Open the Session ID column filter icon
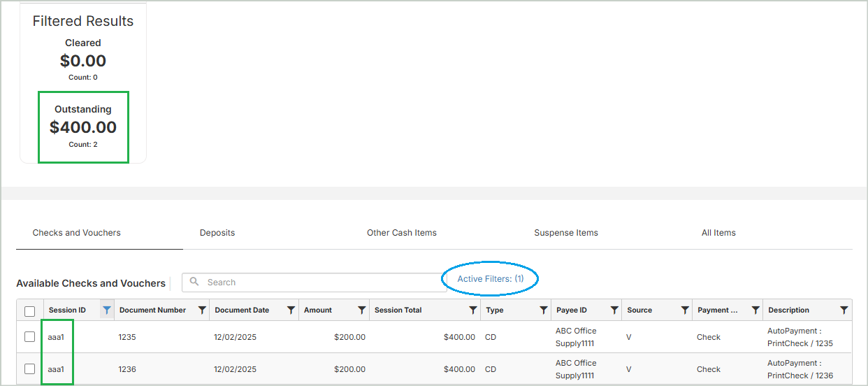This screenshot has width=868, height=386. point(106,310)
